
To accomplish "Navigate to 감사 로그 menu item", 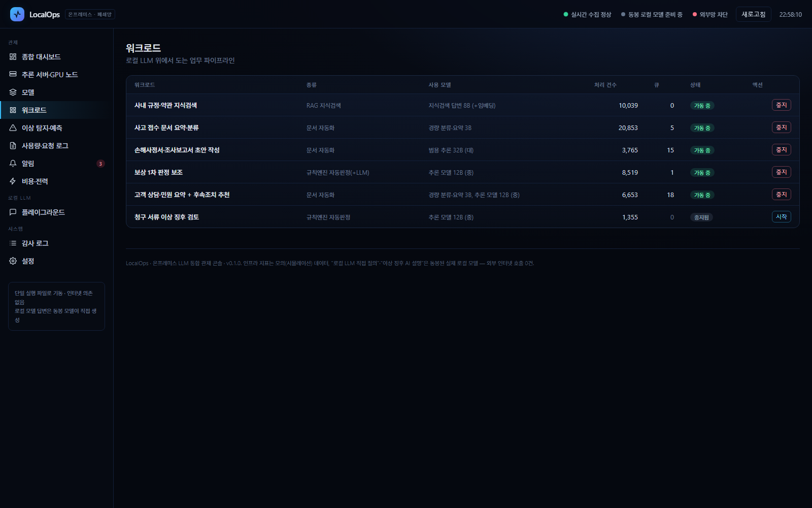I will tap(57, 243).
